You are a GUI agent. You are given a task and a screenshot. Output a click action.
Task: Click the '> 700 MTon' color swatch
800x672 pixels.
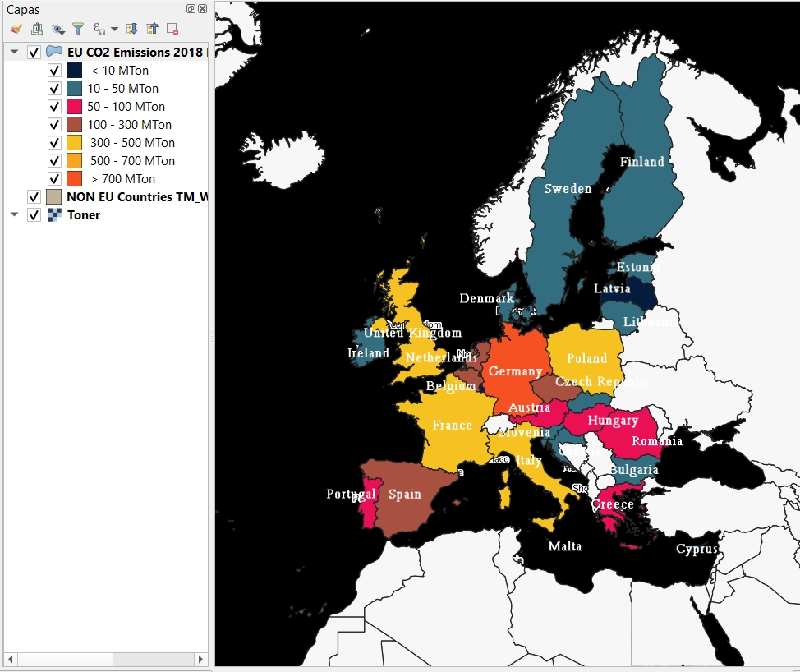74,179
